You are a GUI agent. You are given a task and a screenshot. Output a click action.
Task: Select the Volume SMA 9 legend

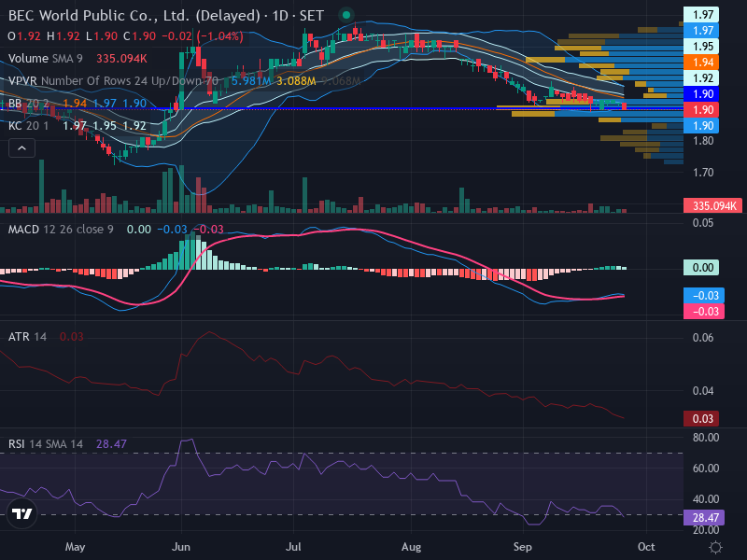(x=45, y=59)
